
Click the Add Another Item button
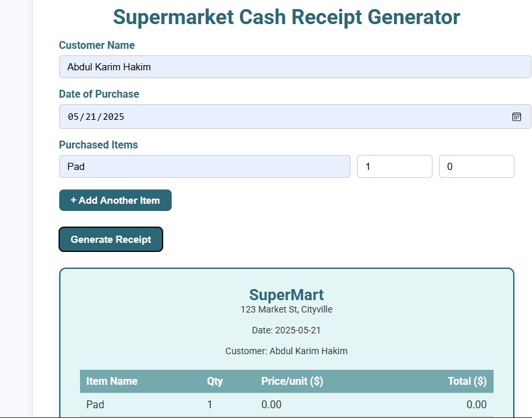coord(115,200)
